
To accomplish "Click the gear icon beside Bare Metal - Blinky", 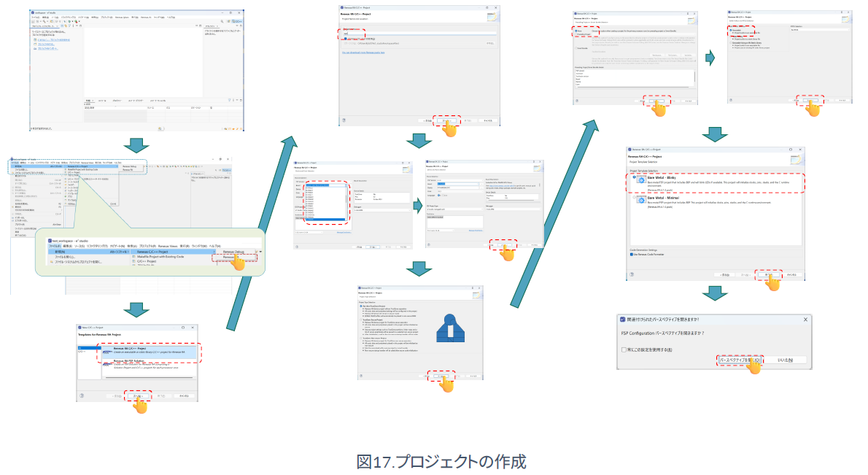I will 642,180.
